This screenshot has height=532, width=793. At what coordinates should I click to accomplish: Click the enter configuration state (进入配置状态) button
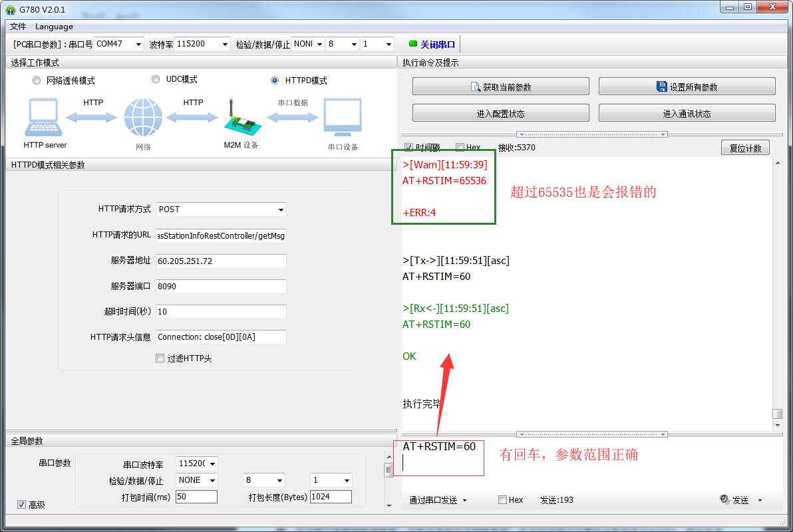pos(500,113)
